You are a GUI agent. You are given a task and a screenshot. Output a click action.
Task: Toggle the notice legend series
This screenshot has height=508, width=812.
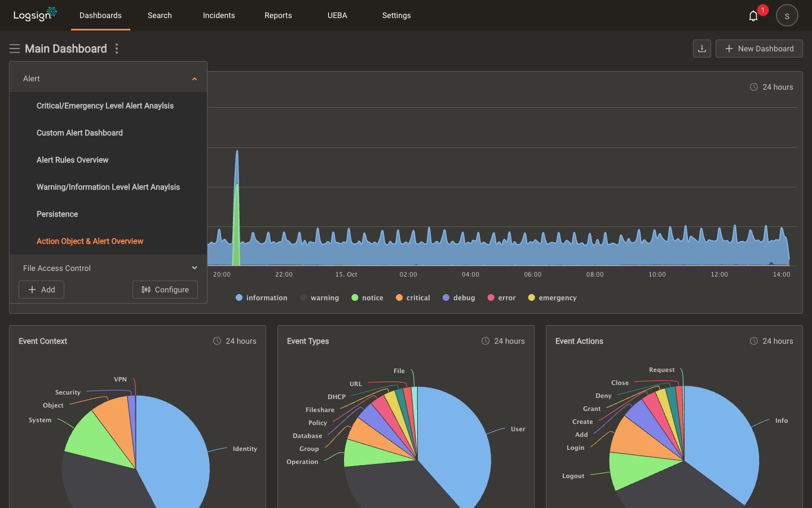tap(367, 297)
